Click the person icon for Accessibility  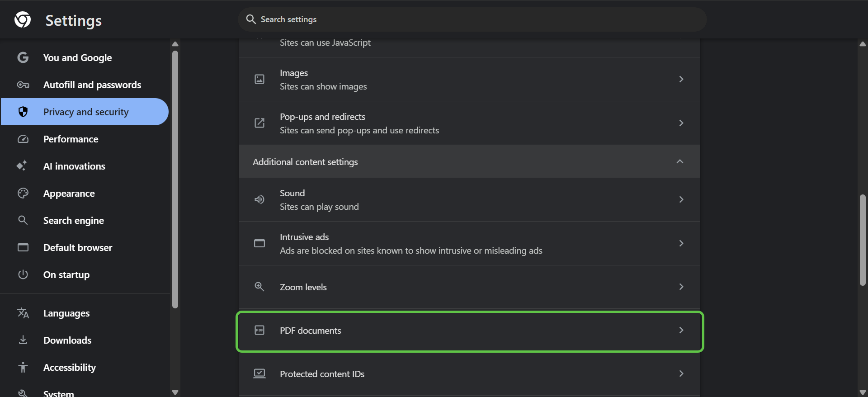pos(23,367)
